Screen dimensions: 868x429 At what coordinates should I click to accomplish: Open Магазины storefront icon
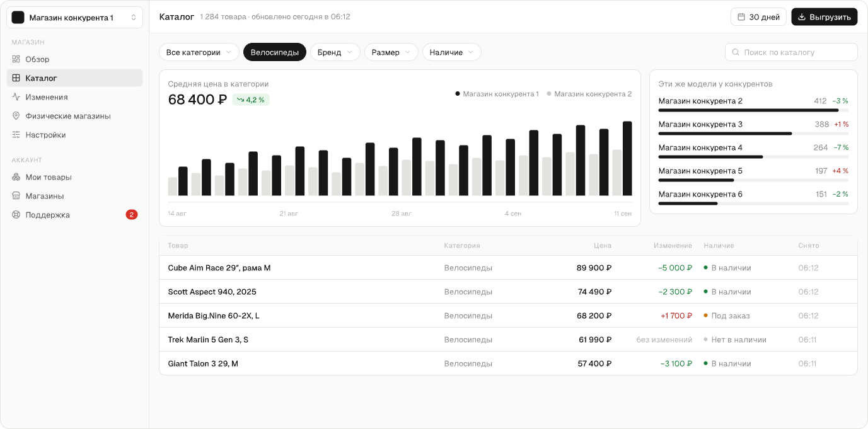[x=16, y=196]
